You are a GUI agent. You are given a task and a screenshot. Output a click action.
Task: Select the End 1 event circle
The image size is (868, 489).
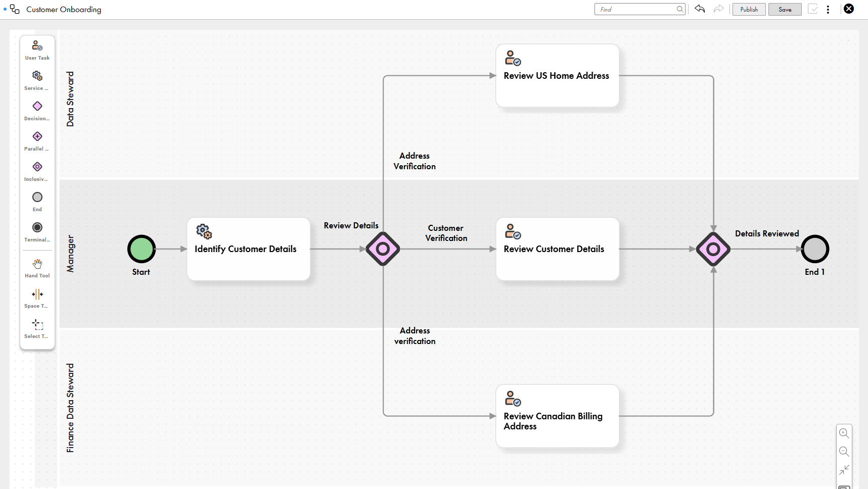pyautogui.click(x=815, y=249)
